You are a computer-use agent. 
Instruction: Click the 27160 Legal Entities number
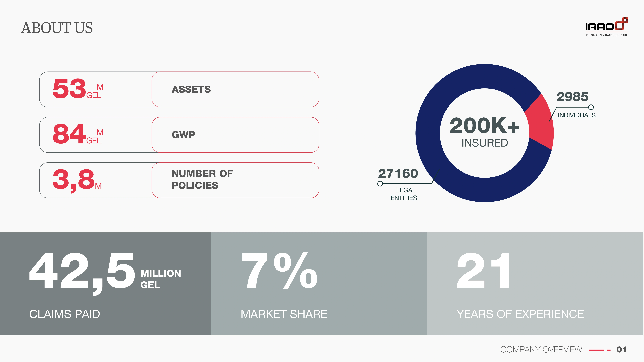tap(398, 173)
